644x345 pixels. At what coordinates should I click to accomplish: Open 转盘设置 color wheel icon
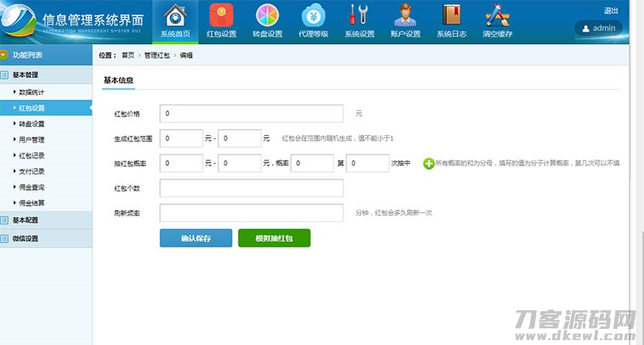tap(267, 16)
